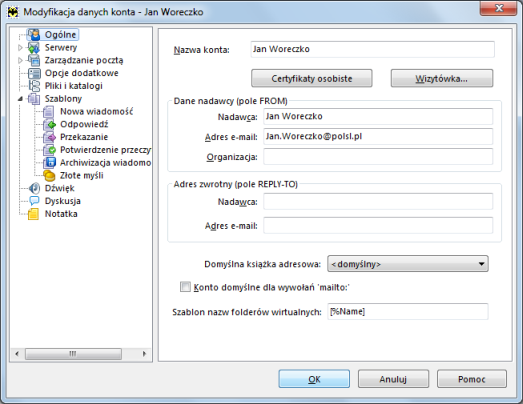Select Nowa wiadomość template item
523x404 pixels.
click(96, 111)
